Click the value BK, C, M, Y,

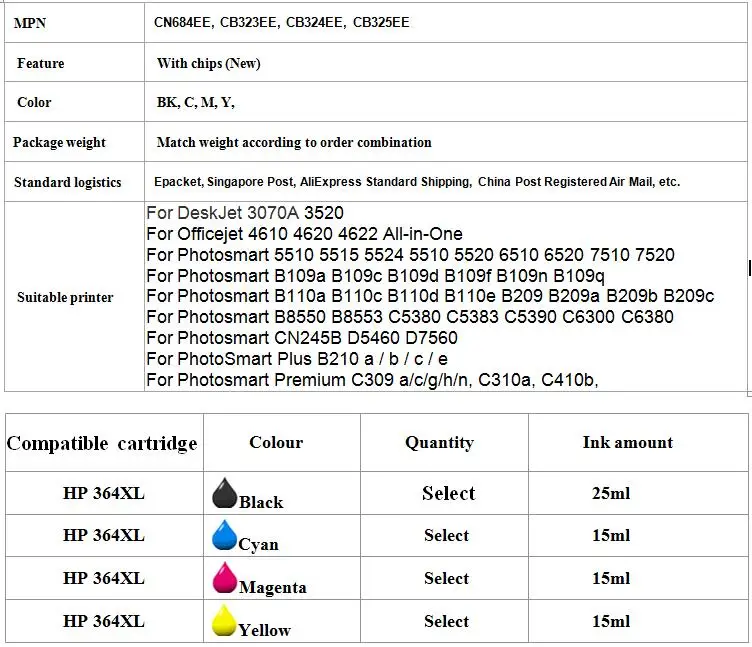pos(196,102)
